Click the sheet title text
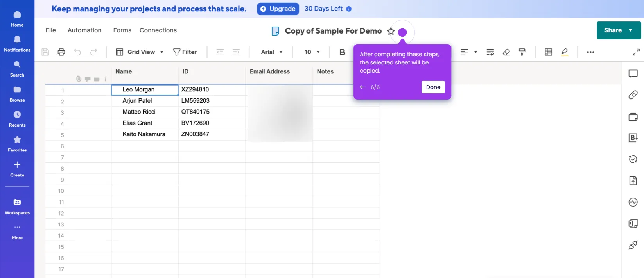 (x=333, y=31)
